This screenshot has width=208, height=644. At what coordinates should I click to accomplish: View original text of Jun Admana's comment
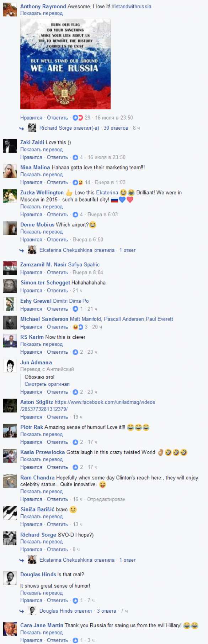point(47,384)
